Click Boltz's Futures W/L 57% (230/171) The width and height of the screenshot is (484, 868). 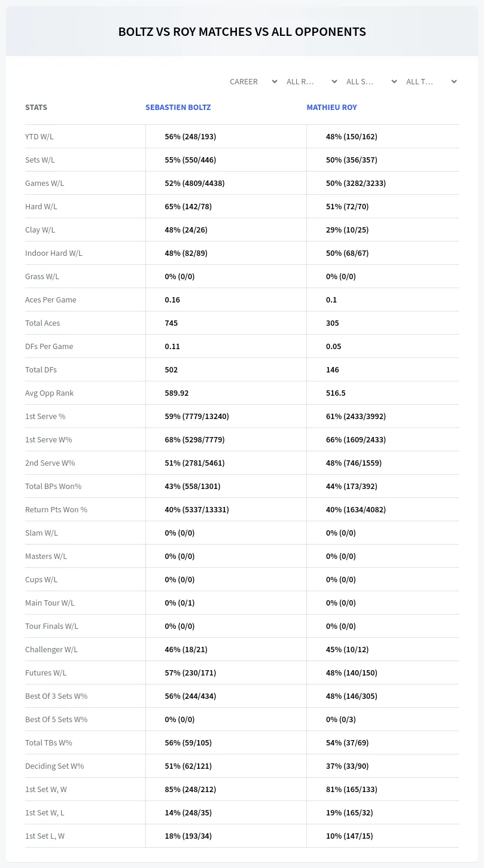click(190, 673)
